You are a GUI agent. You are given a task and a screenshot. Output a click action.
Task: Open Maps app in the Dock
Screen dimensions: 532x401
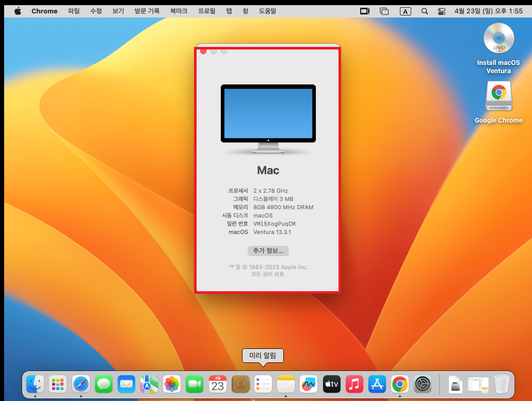[149, 385]
